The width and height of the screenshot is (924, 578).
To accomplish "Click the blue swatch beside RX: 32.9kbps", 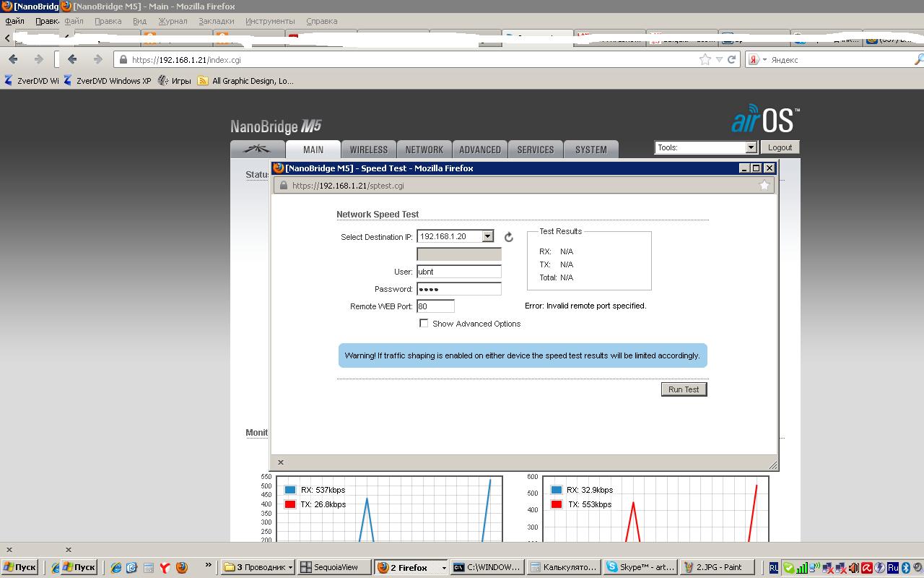I will click(x=556, y=490).
